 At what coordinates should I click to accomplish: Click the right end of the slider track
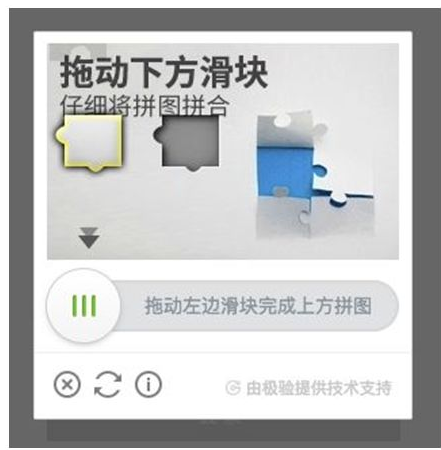pos(383,306)
